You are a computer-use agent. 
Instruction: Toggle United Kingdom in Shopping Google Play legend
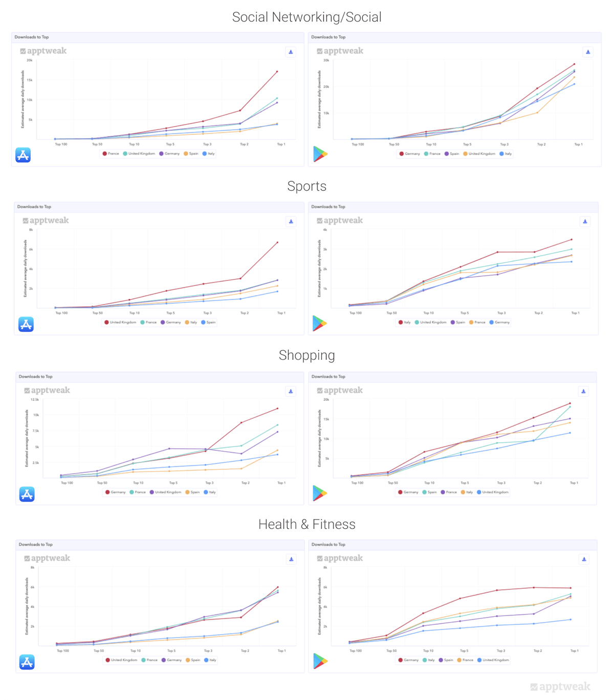pyautogui.click(x=495, y=492)
